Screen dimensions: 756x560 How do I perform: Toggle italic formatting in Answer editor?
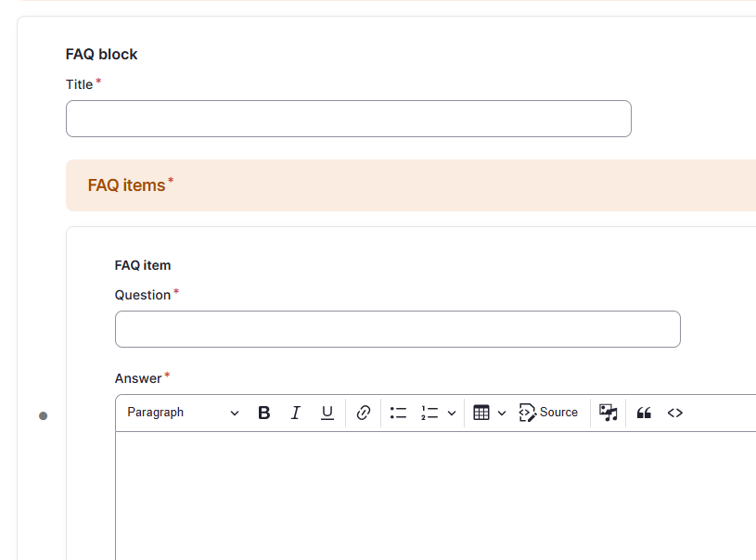pos(296,413)
